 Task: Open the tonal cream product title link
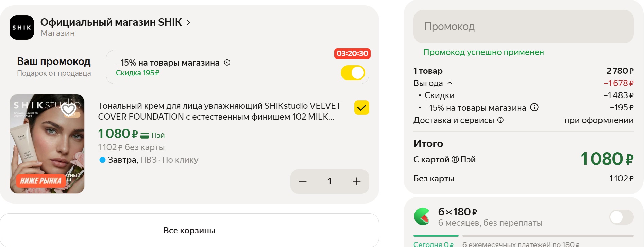(219, 111)
